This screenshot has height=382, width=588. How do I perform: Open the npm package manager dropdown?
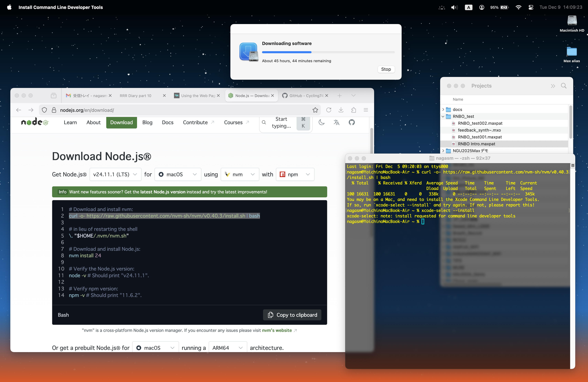[x=295, y=175]
